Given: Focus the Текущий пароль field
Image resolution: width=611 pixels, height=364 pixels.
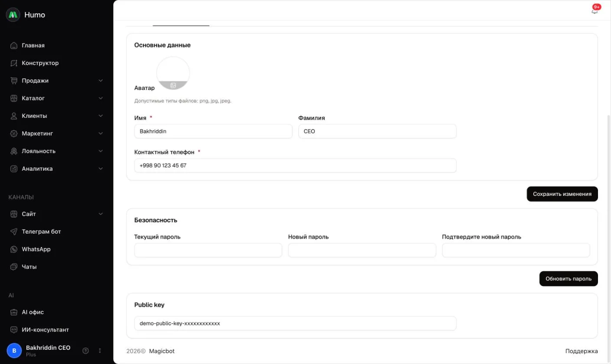Looking at the screenshot, I should coord(208,250).
